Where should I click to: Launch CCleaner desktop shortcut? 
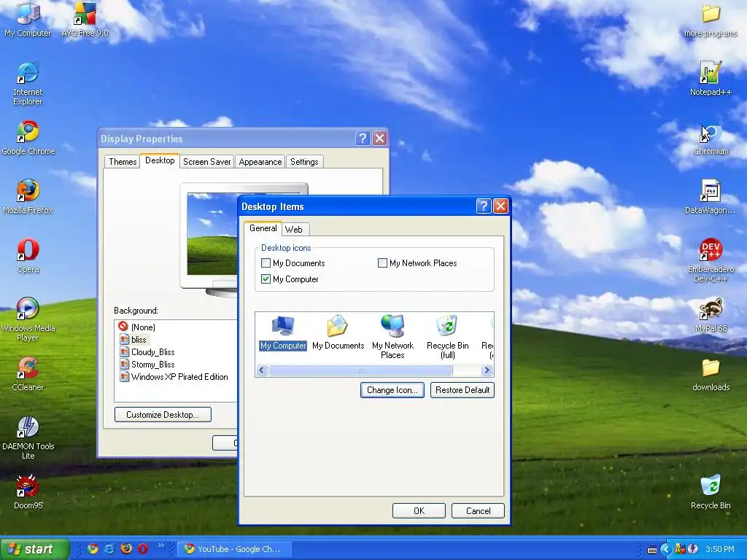point(28,374)
